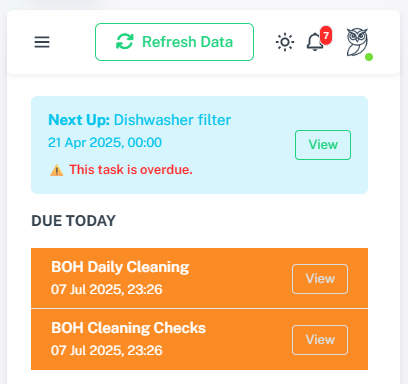The width and height of the screenshot is (408, 384).
Task: Open the hamburger menu
Action: point(42,42)
